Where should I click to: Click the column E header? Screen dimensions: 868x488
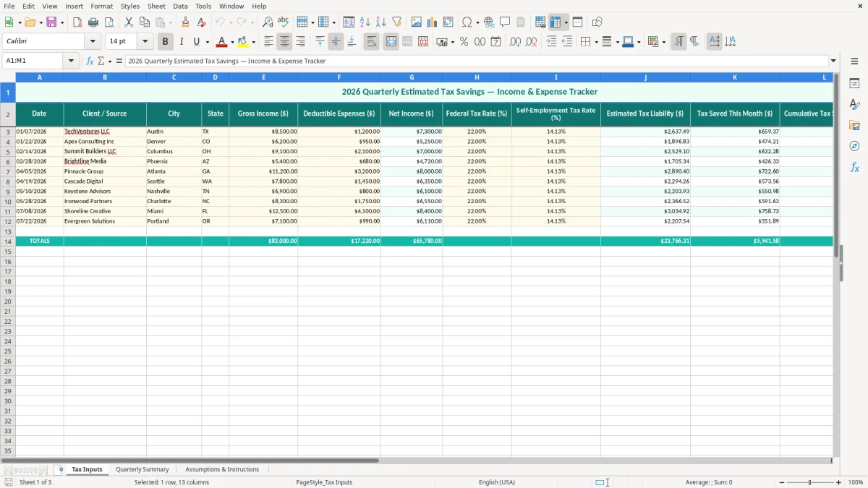point(263,77)
